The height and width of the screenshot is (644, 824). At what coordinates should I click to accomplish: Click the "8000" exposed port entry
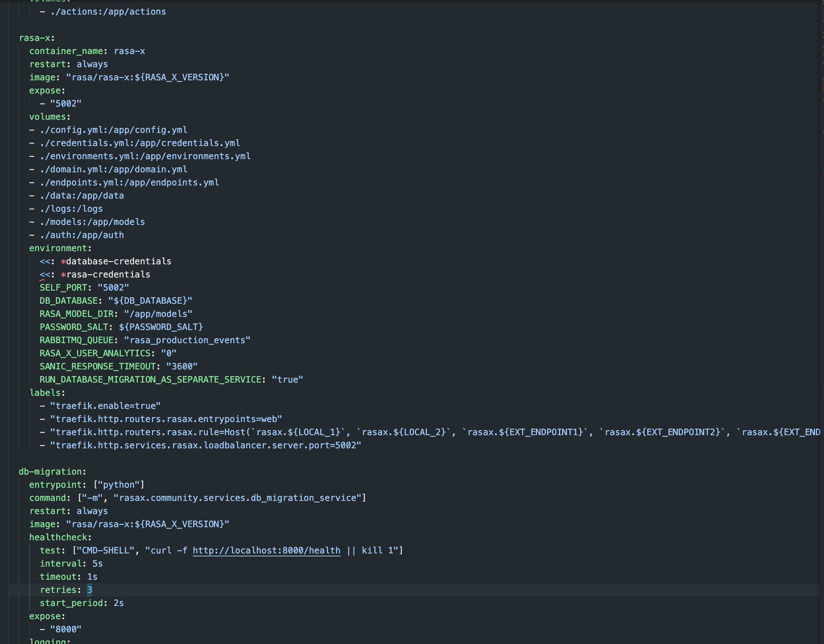(66, 629)
